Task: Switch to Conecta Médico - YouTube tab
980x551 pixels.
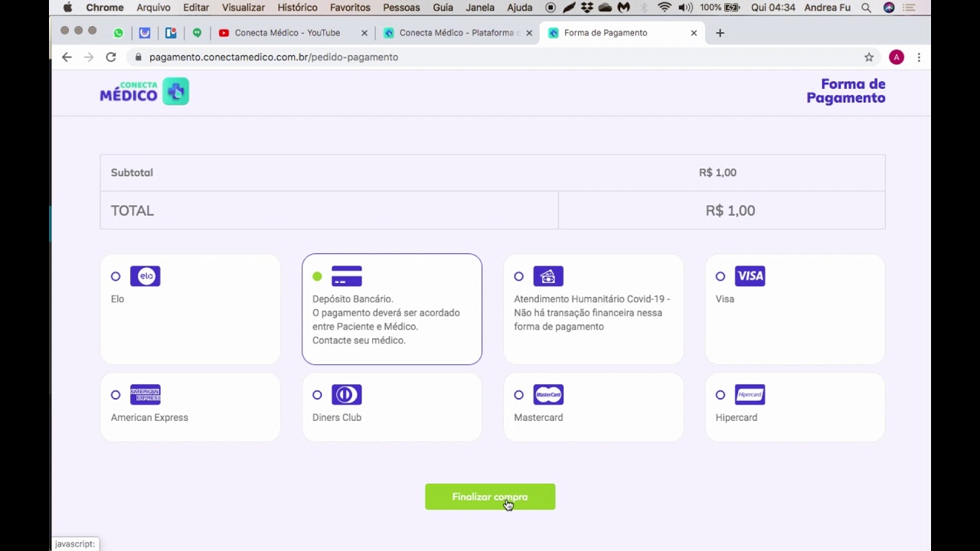Action: [287, 33]
